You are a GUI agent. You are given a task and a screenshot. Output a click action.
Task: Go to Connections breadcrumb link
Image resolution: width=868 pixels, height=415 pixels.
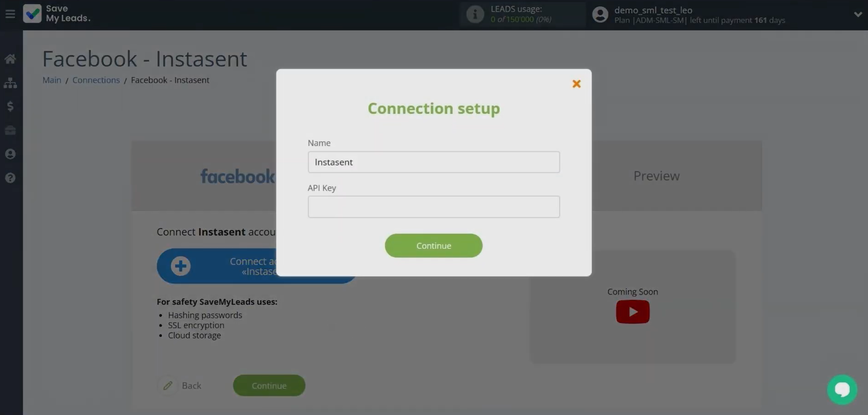(x=96, y=80)
